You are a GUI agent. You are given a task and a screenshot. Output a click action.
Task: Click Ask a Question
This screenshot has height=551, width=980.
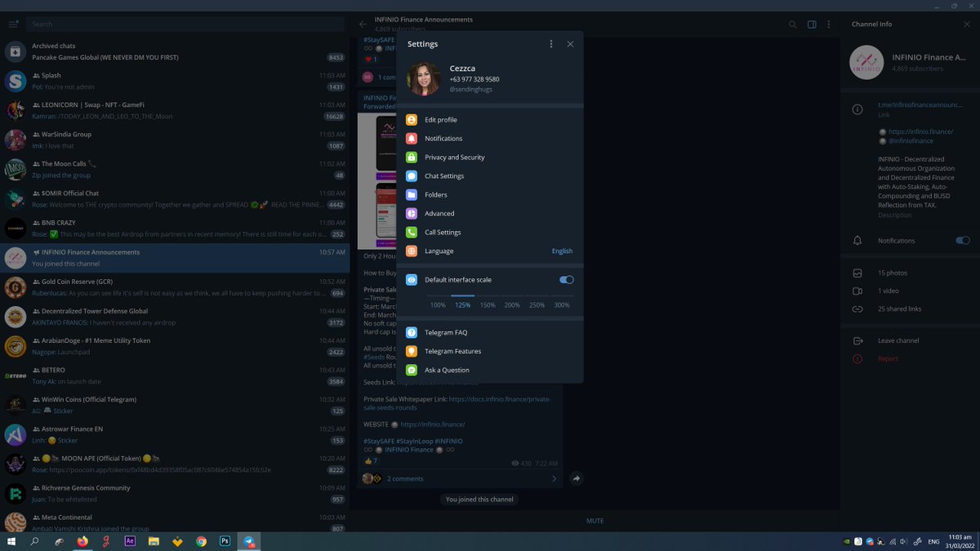click(x=490, y=371)
